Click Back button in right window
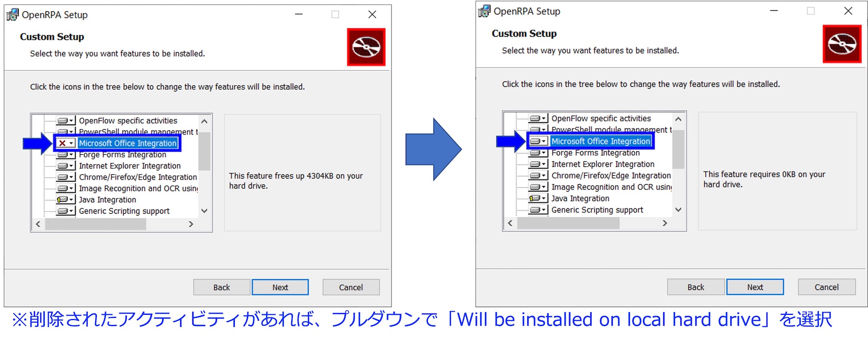The height and width of the screenshot is (343, 868). tap(696, 287)
